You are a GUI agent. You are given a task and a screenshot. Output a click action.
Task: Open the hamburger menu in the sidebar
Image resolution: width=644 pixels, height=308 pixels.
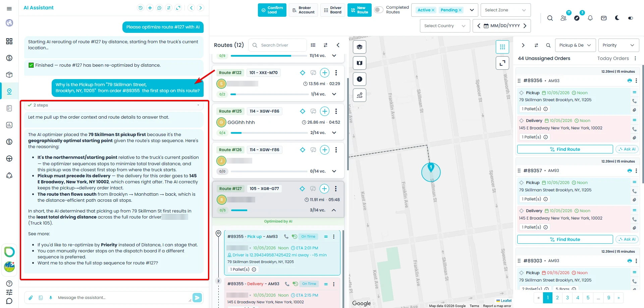coord(9,9)
